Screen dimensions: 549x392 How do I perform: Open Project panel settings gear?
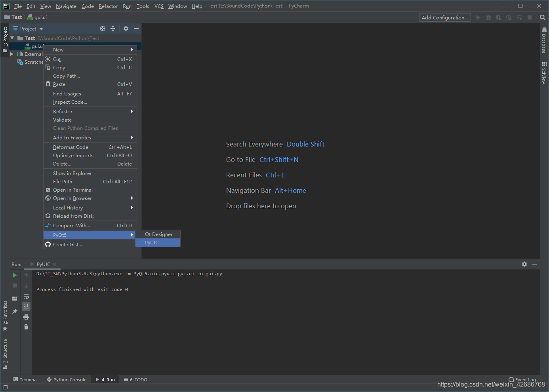[x=126, y=29]
